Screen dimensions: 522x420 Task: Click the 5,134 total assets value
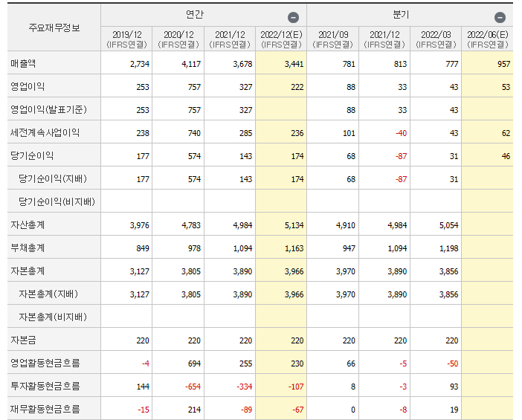click(x=294, y=225)
